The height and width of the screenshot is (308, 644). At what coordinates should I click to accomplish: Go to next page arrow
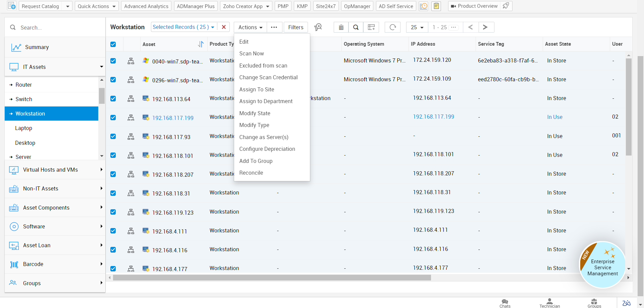pyautogui.click(x=485, y=27)
